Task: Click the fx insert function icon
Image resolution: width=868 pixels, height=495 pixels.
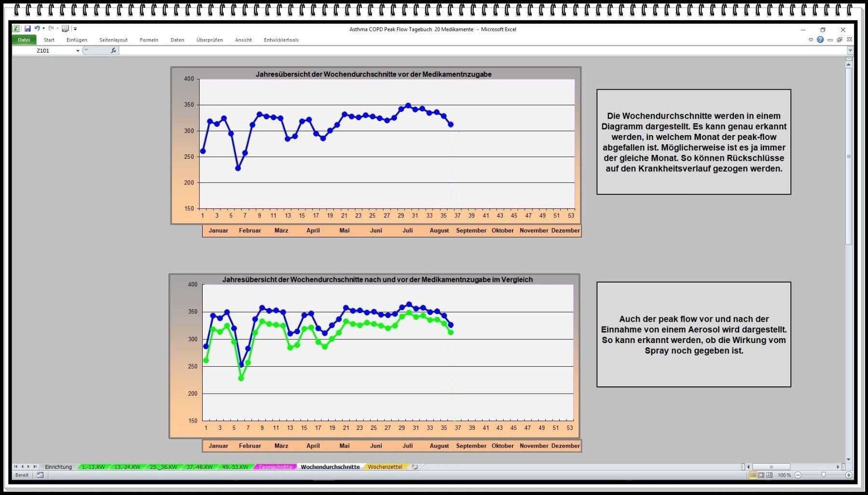Action: coord(113,51)
